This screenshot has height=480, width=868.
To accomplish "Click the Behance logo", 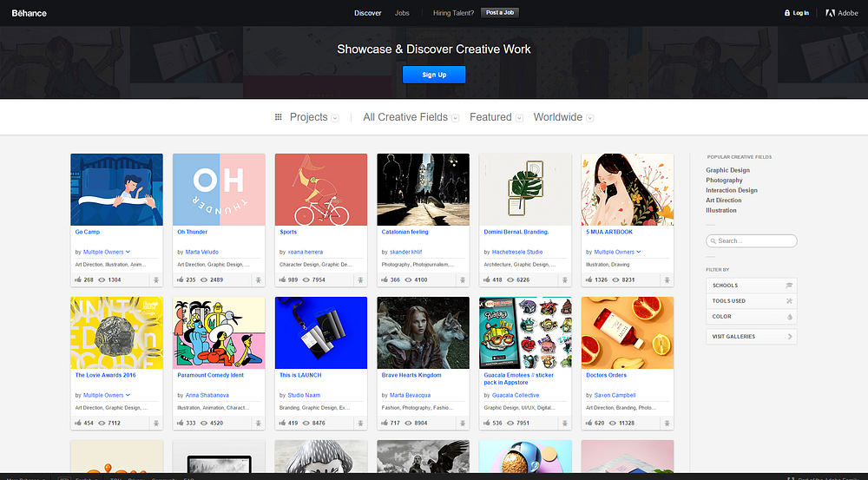I will click(x=30, y=13).
